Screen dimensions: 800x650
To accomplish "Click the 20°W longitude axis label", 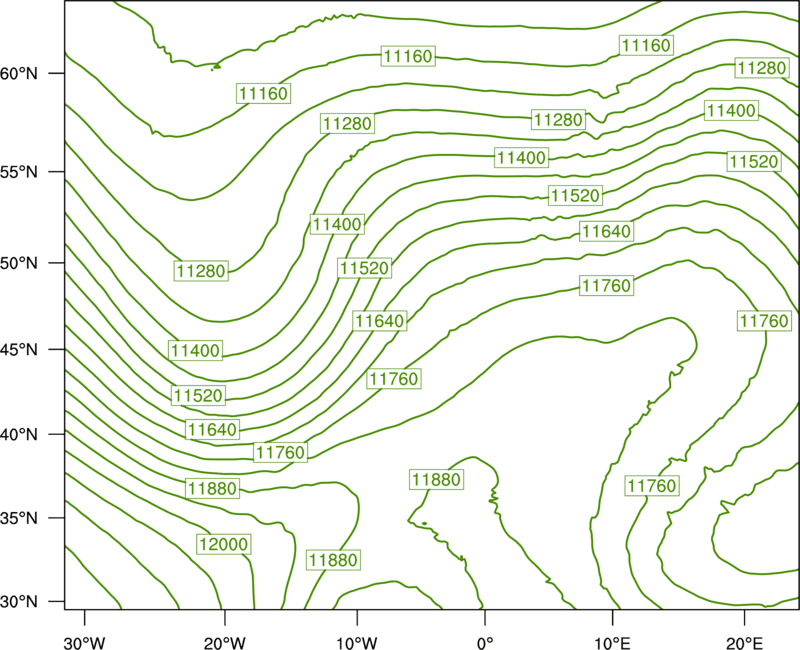I will (x=225, y=643).
